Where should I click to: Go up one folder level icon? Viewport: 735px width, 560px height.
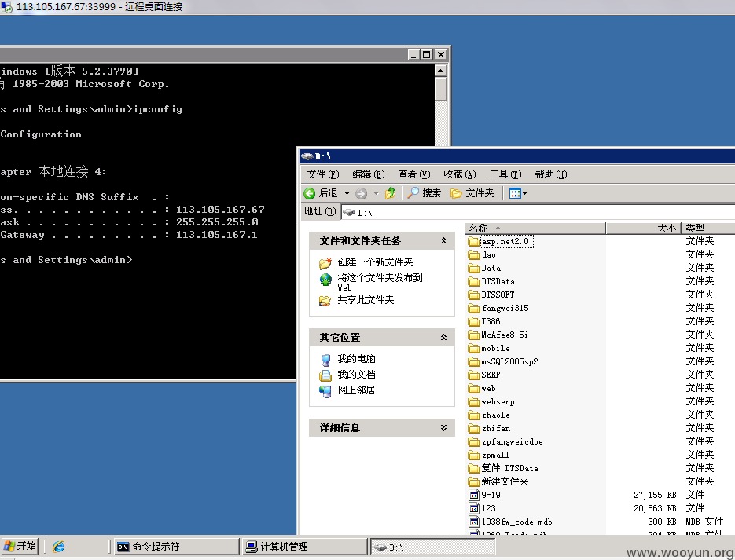[x=390, y=193]
